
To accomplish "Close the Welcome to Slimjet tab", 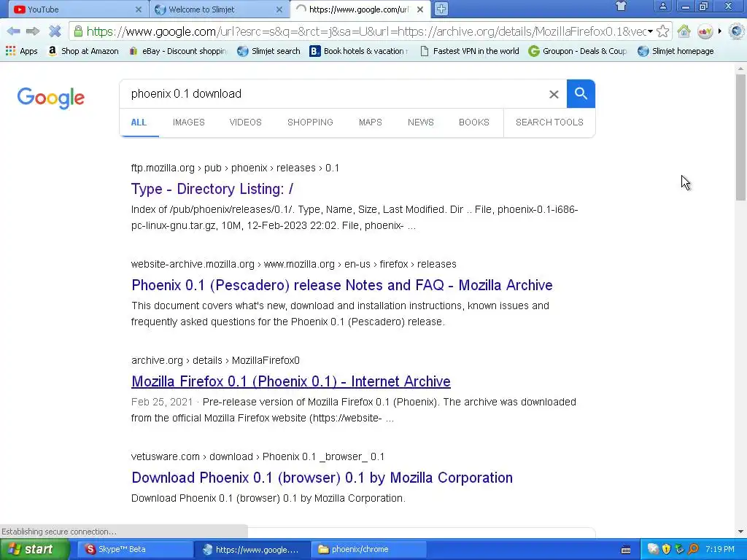I will point(279,9).
